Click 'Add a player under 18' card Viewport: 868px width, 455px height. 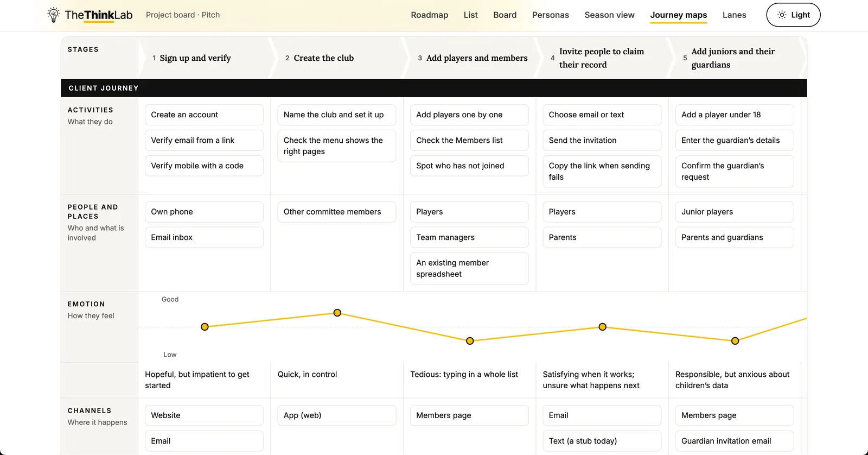pos(735,115)
